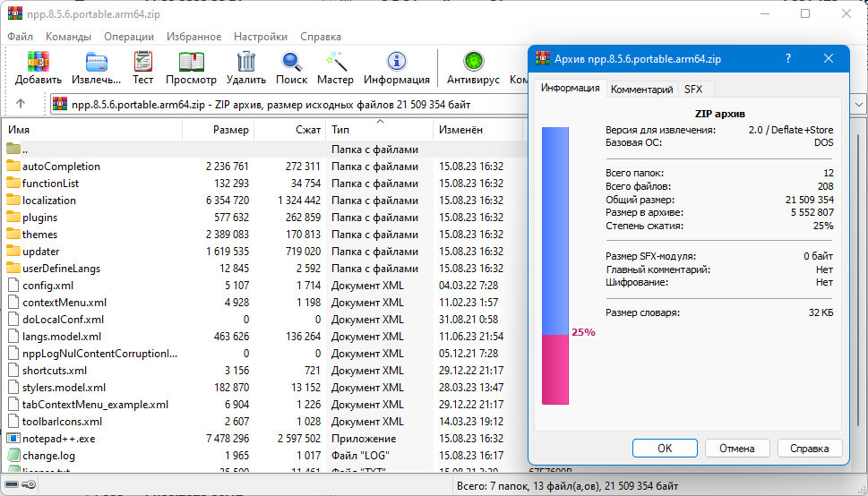Select the localization folder
The height and width of the screenshot is (496, 868).
(41, 201)
